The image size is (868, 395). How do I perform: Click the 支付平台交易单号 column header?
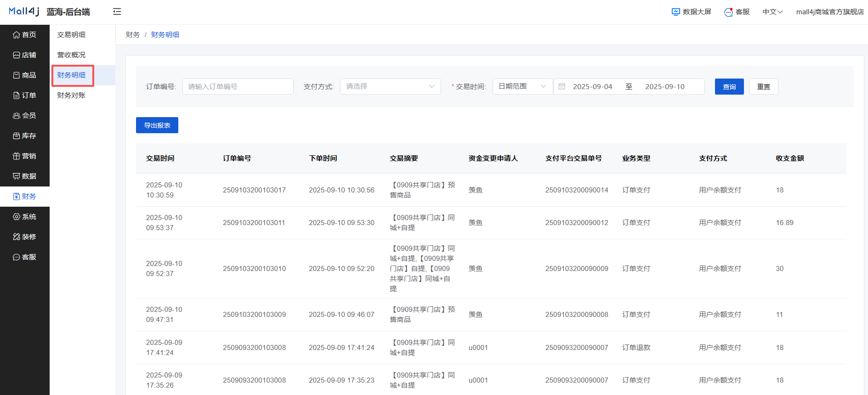pyautogui.click(x=573, y=158)
